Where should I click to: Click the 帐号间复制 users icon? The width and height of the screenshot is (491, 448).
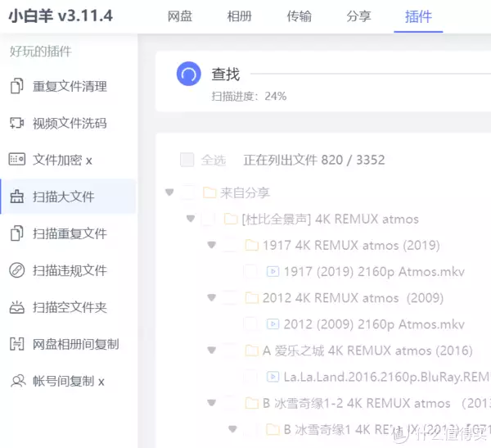[x=18, y=381]
